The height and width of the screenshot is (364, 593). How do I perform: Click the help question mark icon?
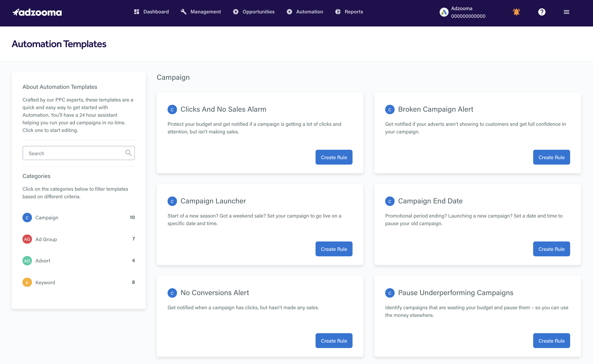pos(542,12)
